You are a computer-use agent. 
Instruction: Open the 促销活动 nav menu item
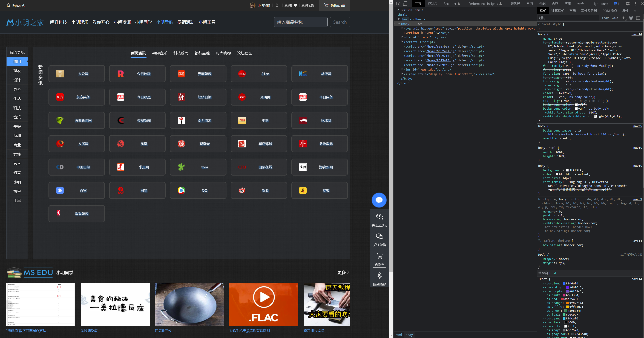(186, 22)
